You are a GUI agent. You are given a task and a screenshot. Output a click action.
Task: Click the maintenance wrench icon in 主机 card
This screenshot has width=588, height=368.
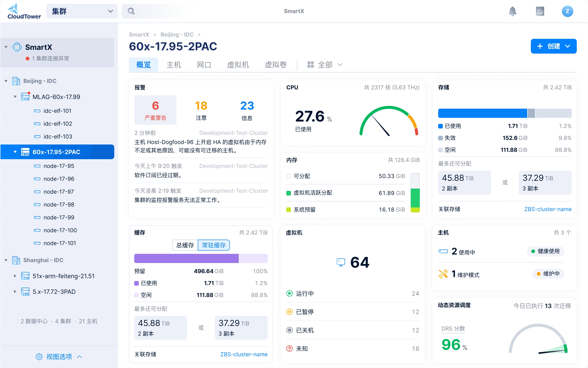(444, 274)
